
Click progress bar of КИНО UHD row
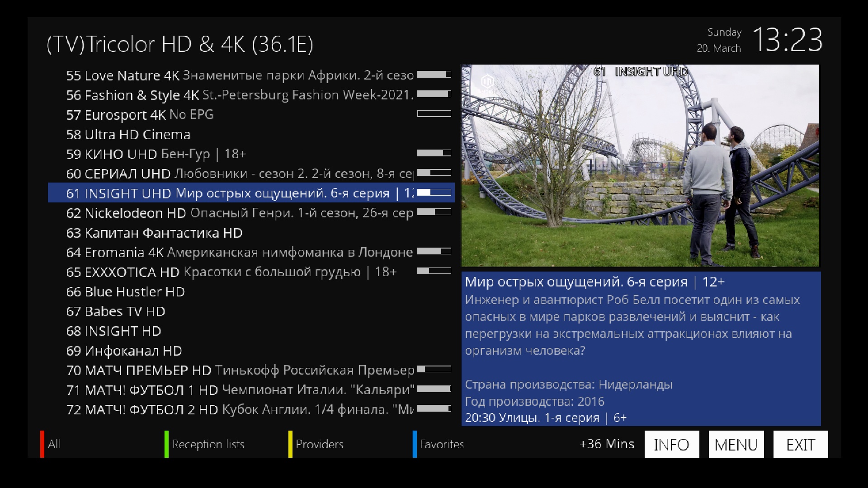[434, 153]
